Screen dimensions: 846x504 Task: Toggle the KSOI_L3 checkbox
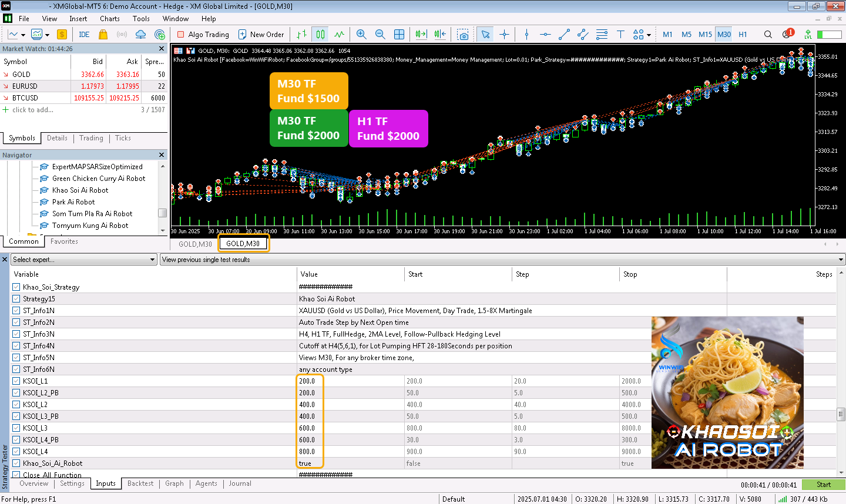16,428
